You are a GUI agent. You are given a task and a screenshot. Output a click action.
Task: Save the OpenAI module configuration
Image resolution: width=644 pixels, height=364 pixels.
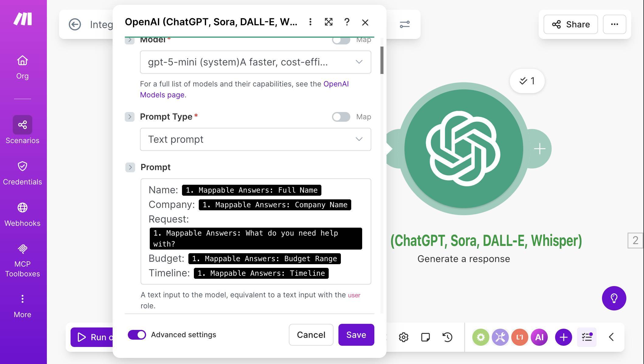tap(356, 334)
